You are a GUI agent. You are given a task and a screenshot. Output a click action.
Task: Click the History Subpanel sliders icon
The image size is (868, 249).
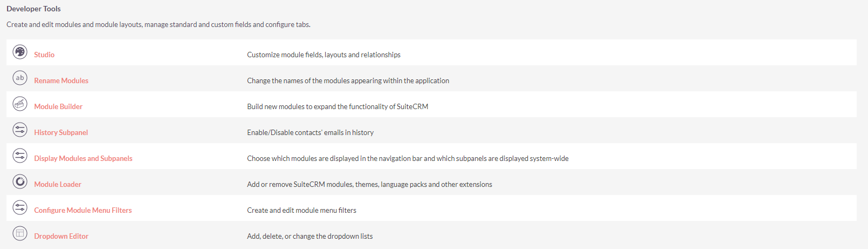[x=20, y=130]
